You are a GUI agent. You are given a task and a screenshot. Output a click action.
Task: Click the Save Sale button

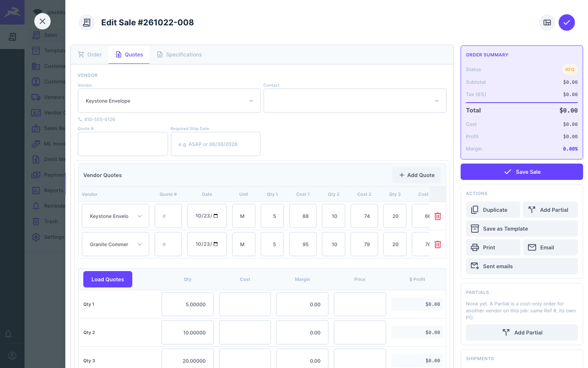pyautogui.click(x=522, y=172)
